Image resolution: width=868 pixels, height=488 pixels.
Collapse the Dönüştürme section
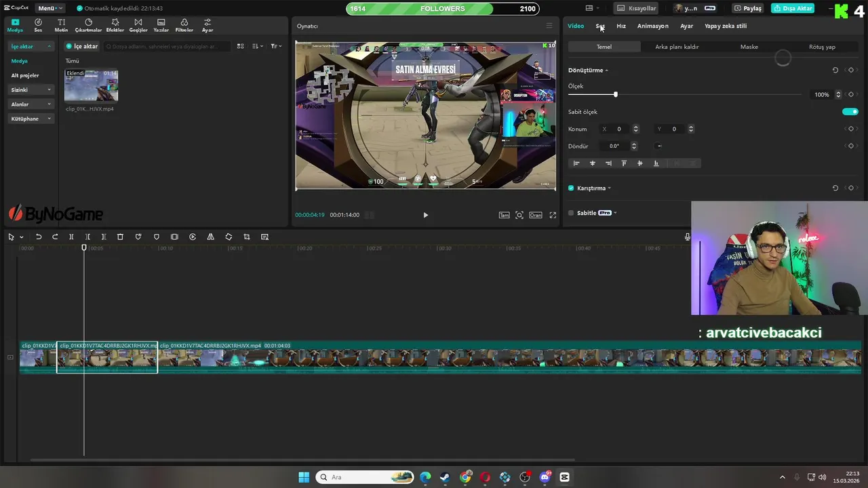click(x=607, y=70)
